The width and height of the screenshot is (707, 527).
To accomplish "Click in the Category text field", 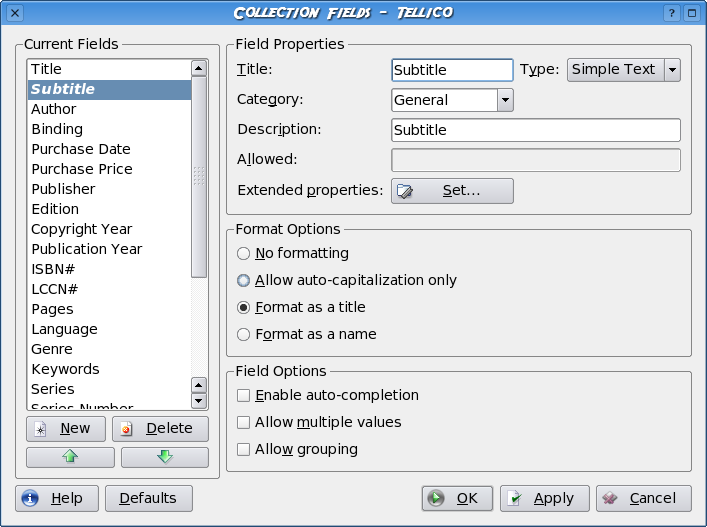I will (445, 100).
